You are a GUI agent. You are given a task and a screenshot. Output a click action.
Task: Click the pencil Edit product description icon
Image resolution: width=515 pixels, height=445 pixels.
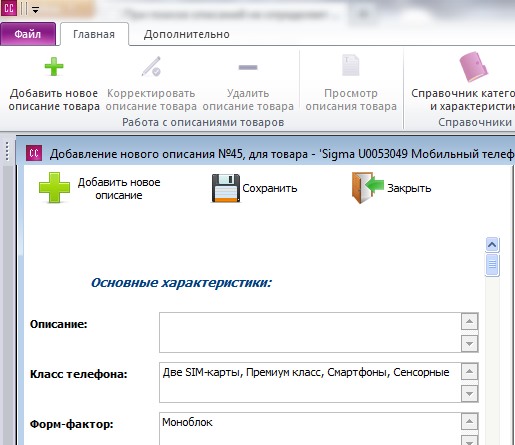151,67
